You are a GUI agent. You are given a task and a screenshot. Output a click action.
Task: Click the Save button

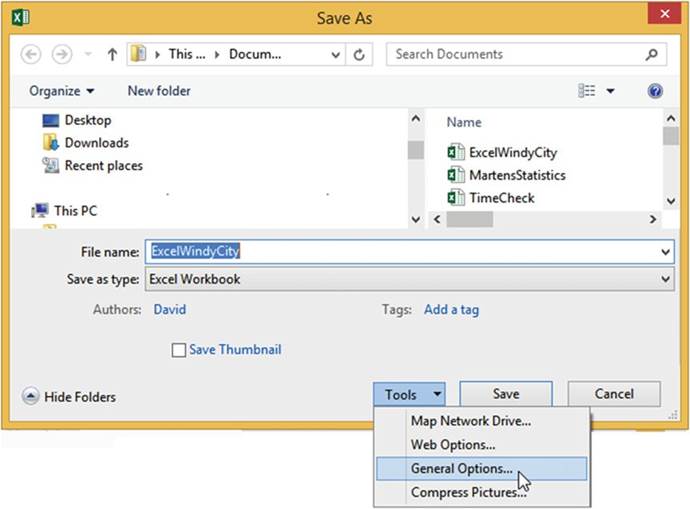(x=506, y=394)
